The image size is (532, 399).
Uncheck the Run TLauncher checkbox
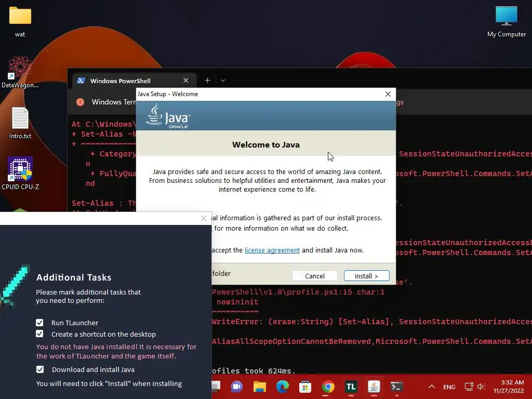click(39, 322)
